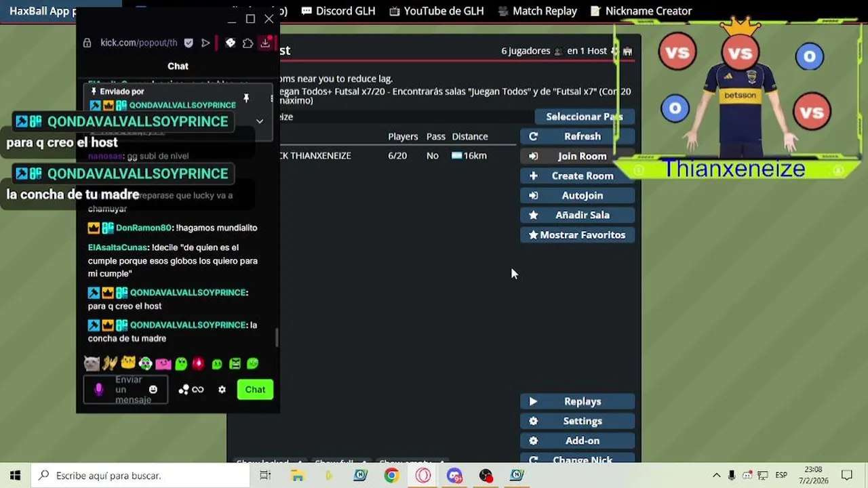Viewport: 868px width, 488px height.
Task: Open Opera browser from the taskbar
Action: coord(423,475)
